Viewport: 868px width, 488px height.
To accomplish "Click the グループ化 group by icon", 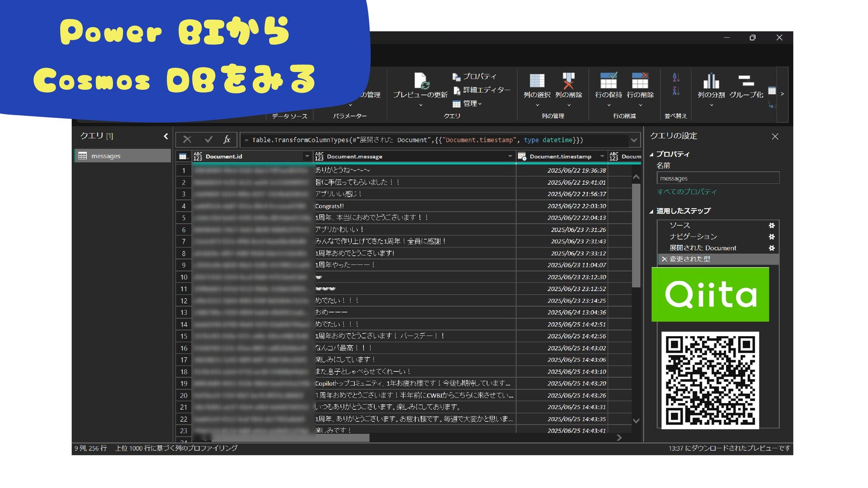I will [x=746, y=81].
